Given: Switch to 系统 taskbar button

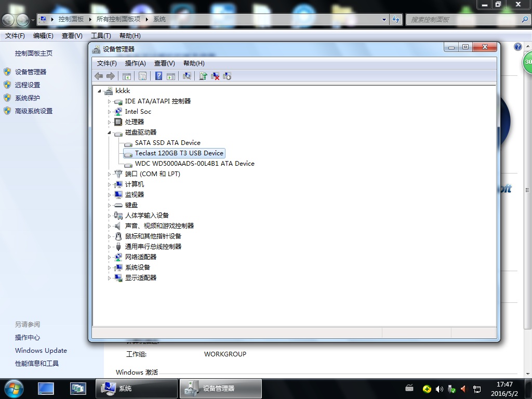Looking at the screenshot, I should click(x=137, y=389).
